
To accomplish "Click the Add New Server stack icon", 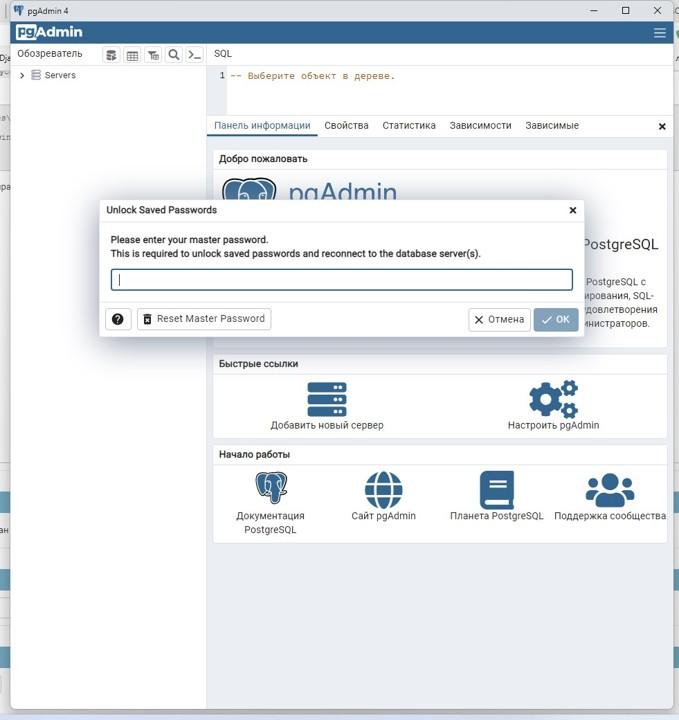I will (x=327, y=399).
